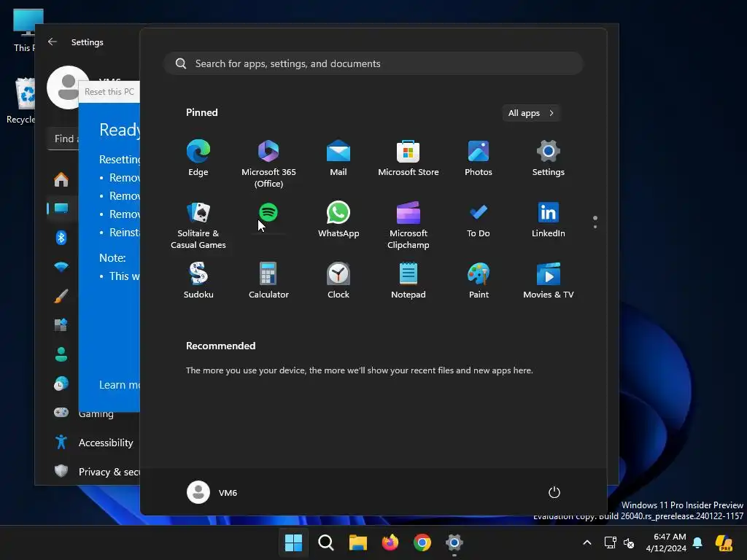Open Notepad from pinned apps
The width and height of the screenshot is (747, 560).
point(409,281)
